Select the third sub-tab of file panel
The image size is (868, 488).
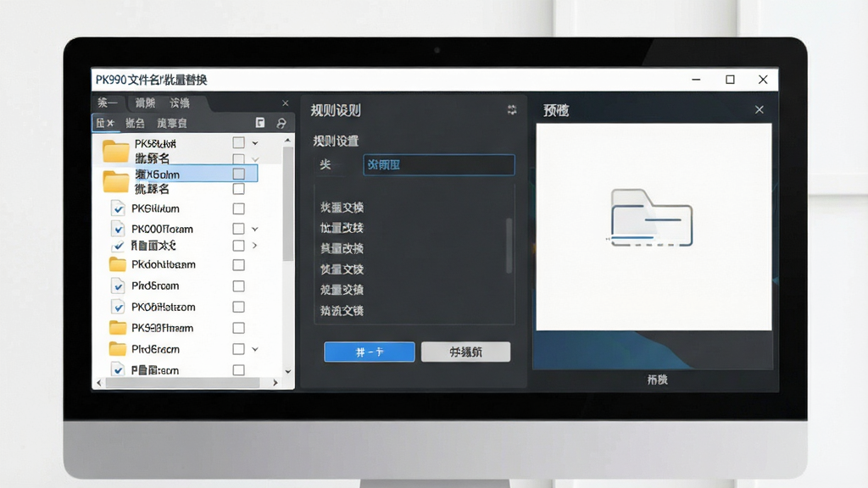click(x=172, y=123)
